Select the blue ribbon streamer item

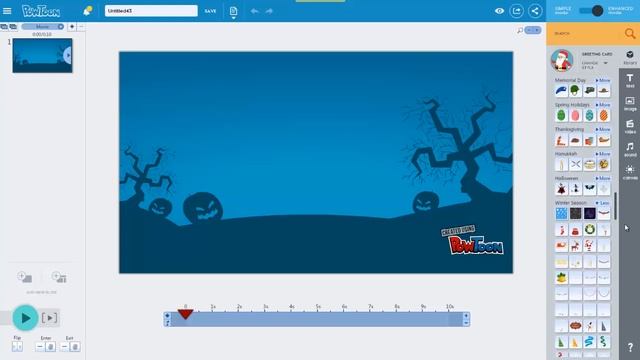(589, 342)
